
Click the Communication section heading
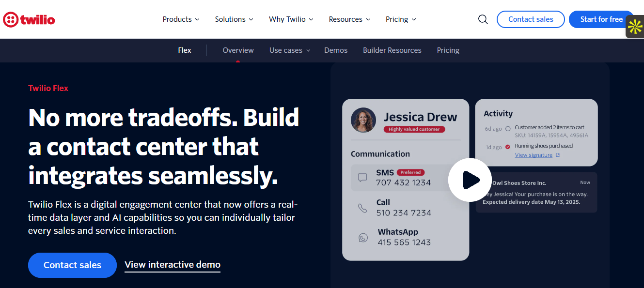[x=380, y=154]
